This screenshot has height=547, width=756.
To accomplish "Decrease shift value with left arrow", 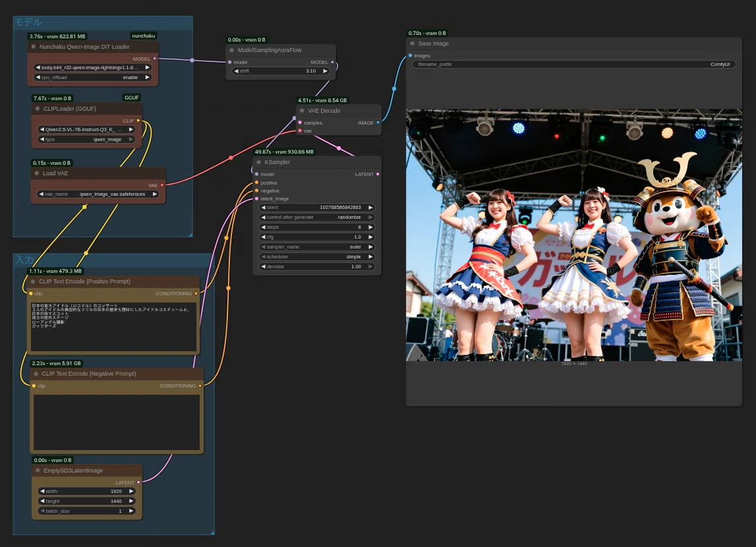I will (236, 71).
